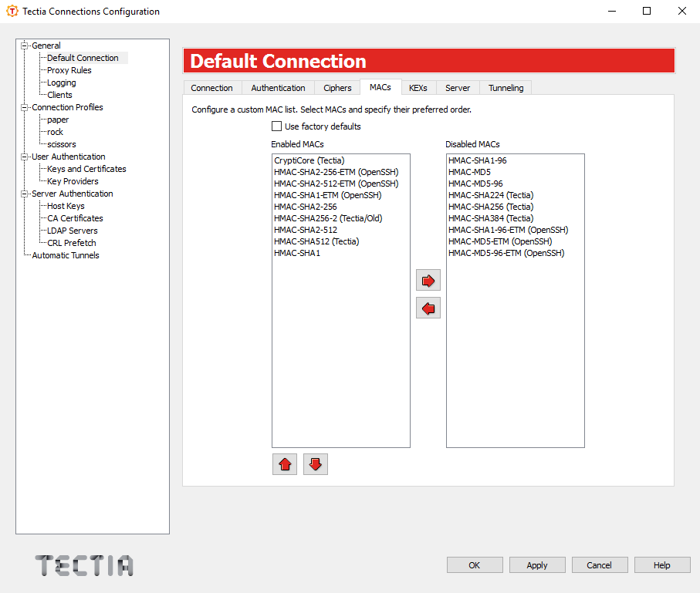Viewport: 700px width, 593px height.
Task: Click the left arrow to enable selected MAC
Action: [428, 308]
